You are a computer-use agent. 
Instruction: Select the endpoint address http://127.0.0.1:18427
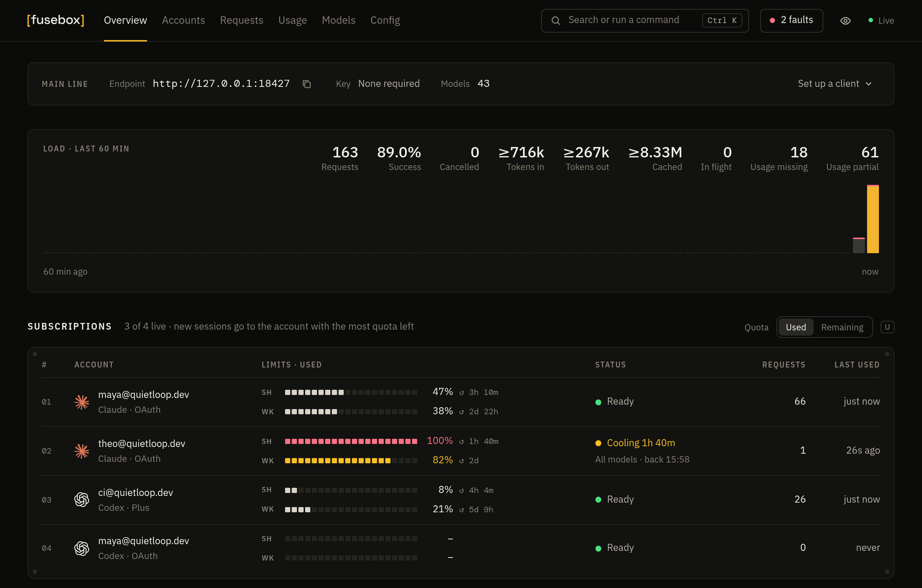point(221,83)
